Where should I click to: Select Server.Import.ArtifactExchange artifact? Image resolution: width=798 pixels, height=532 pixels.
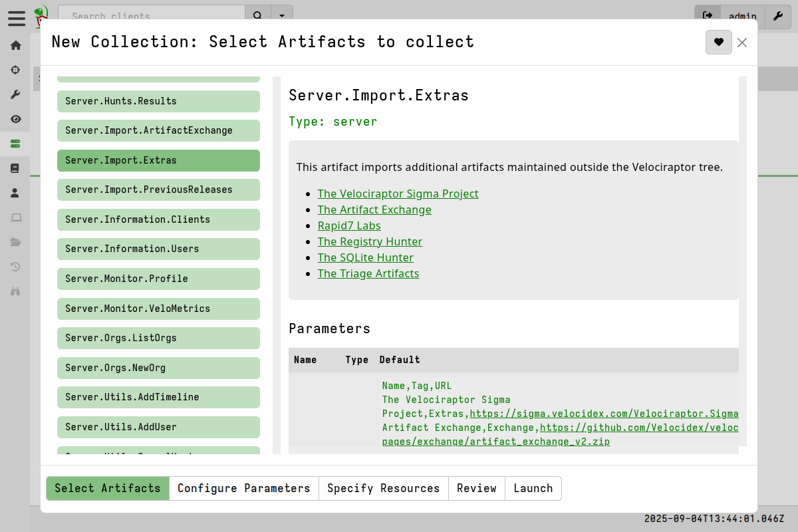click(x=158, y=130)
